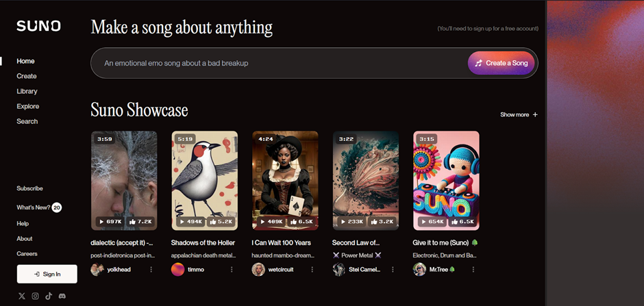The width and height of the screenshot is (644, 306).
Task: Open the Careers link
Action: pos(27,254)
